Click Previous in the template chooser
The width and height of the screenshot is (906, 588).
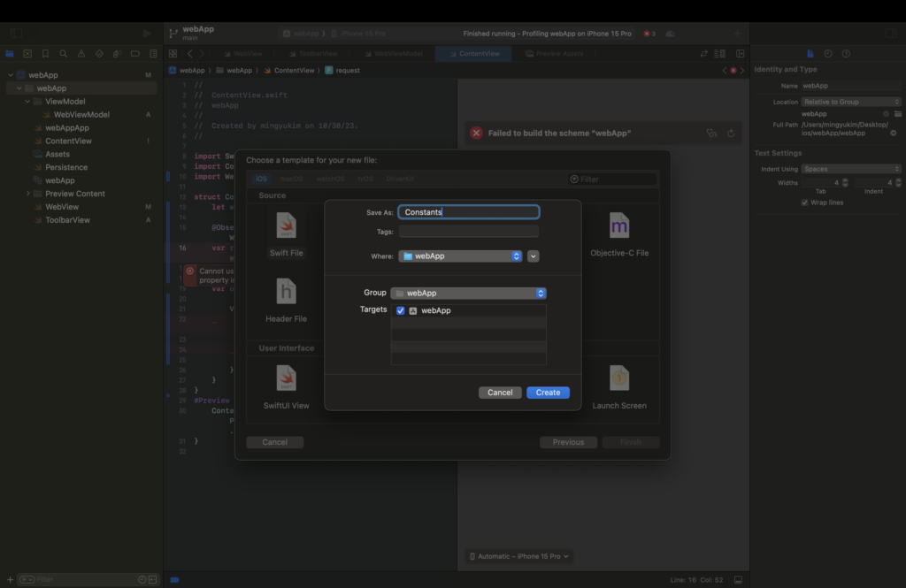(568, 442)
